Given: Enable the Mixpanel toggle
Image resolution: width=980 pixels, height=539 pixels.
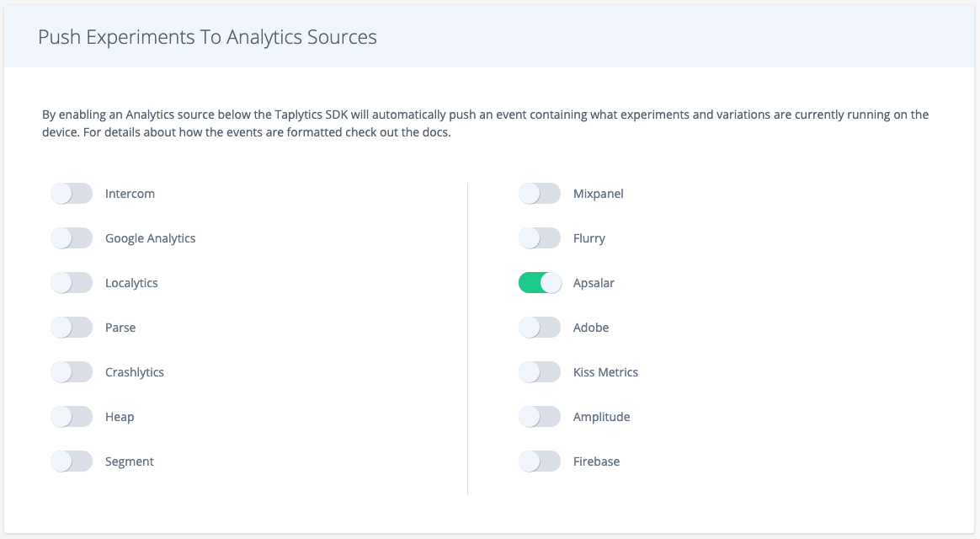Looking at the screenshot, I should [x=540, y=194].
